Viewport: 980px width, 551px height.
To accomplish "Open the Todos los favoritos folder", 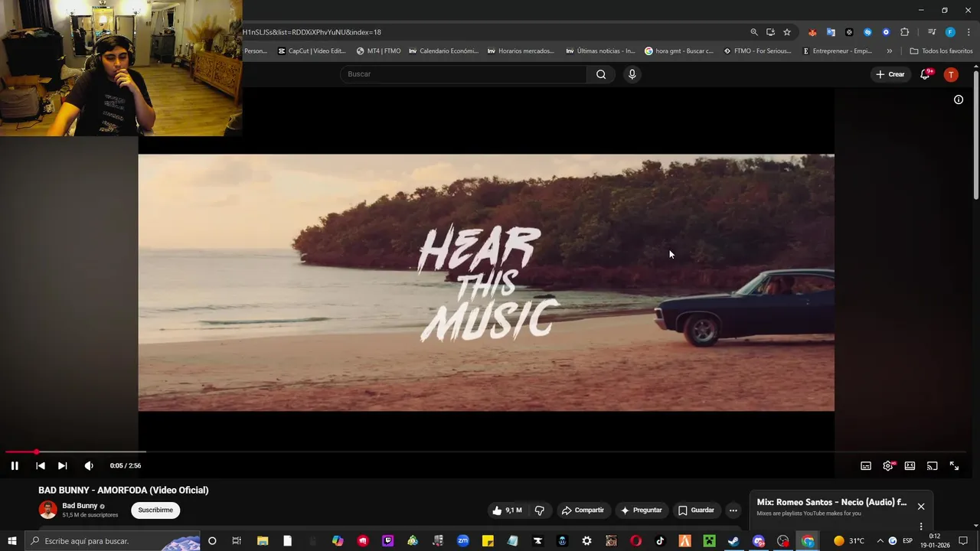I will pyautogui.click(x=941, y=51).
